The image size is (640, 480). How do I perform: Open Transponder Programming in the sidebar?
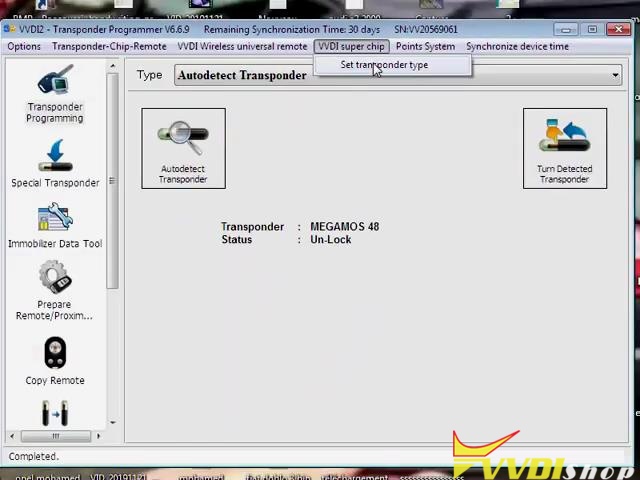tap(55, 93)
